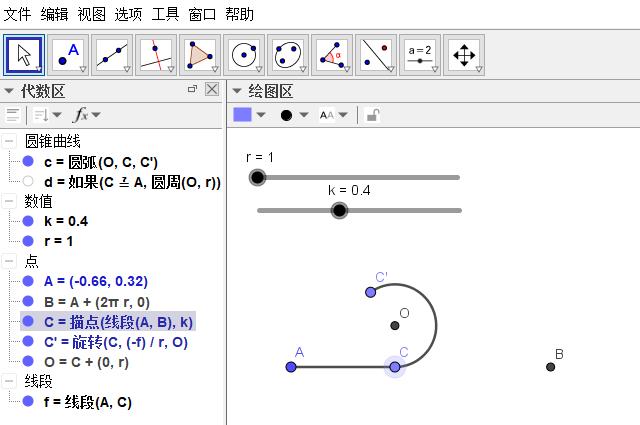
Task: Click the fix object lock icon
Action: [373, 115]
